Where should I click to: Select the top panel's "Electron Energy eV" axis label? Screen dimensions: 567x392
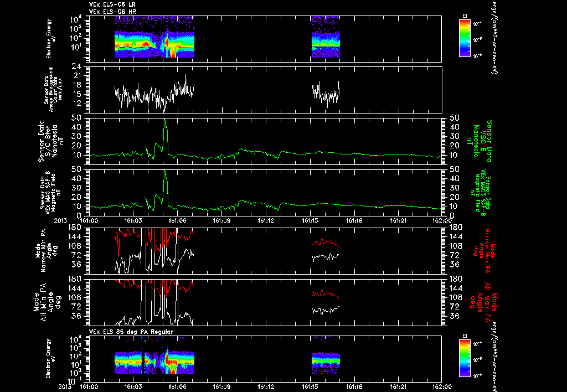tap(51, 39)
